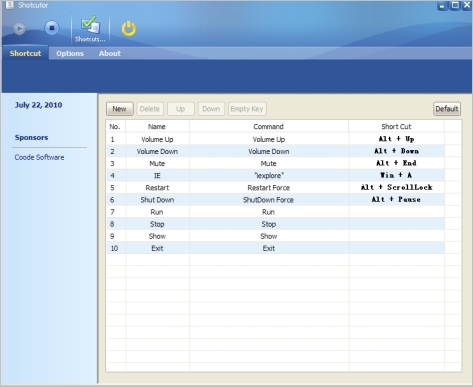Open the About tab
The width and height of the screenshot is (473, 387).
pos(110,53)
